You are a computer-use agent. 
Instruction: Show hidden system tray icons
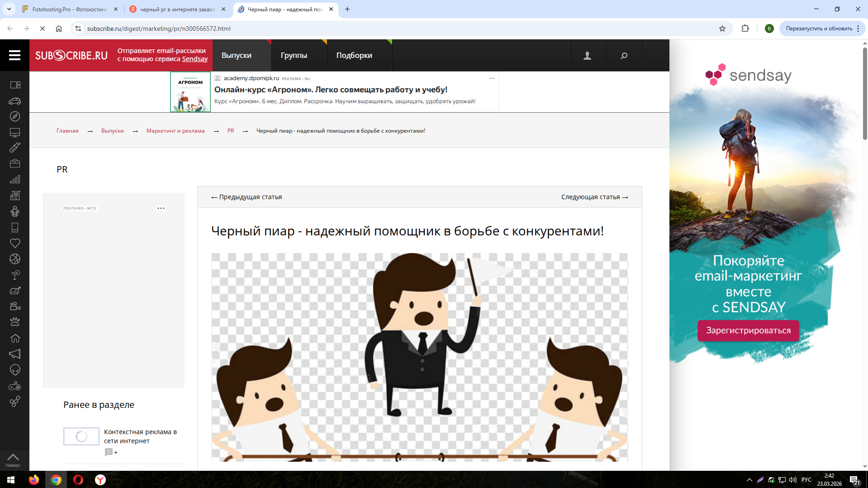coord(749,480)
